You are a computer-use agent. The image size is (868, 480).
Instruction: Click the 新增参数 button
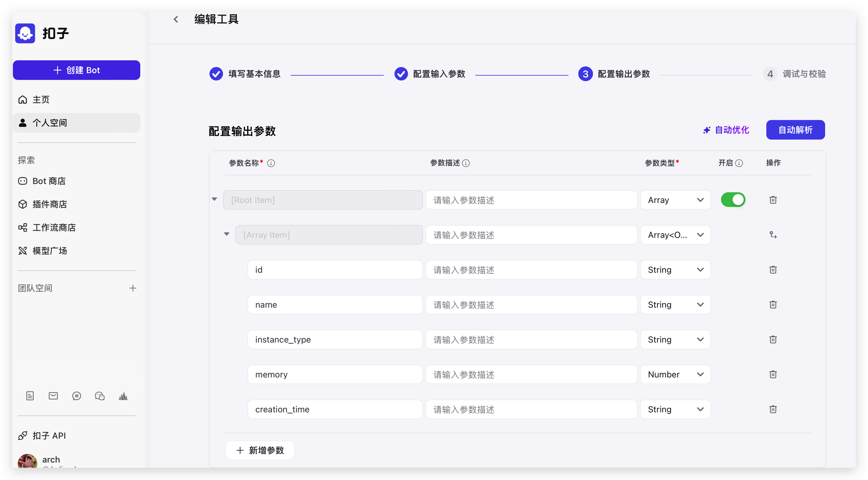(x=260, y=450)
